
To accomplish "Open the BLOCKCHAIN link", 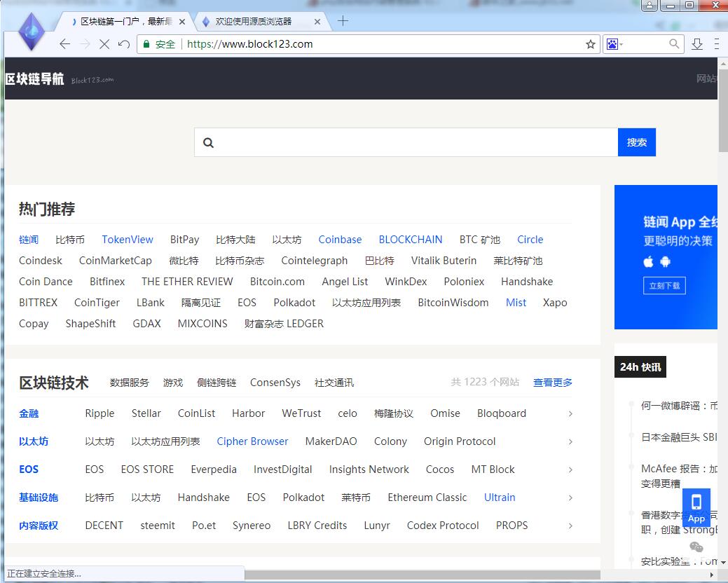I will [x=411, y=240].
